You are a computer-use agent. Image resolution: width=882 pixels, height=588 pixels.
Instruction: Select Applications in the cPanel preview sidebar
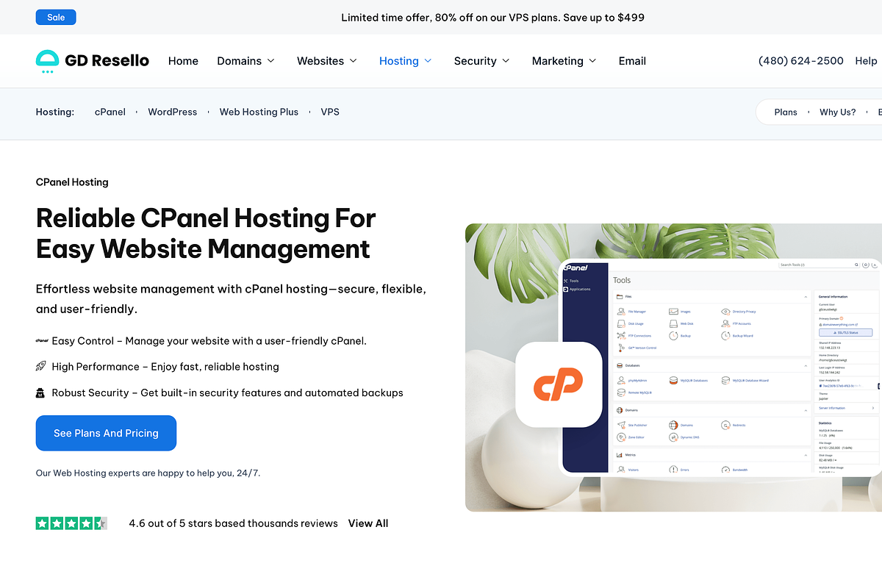pos(577,289)
